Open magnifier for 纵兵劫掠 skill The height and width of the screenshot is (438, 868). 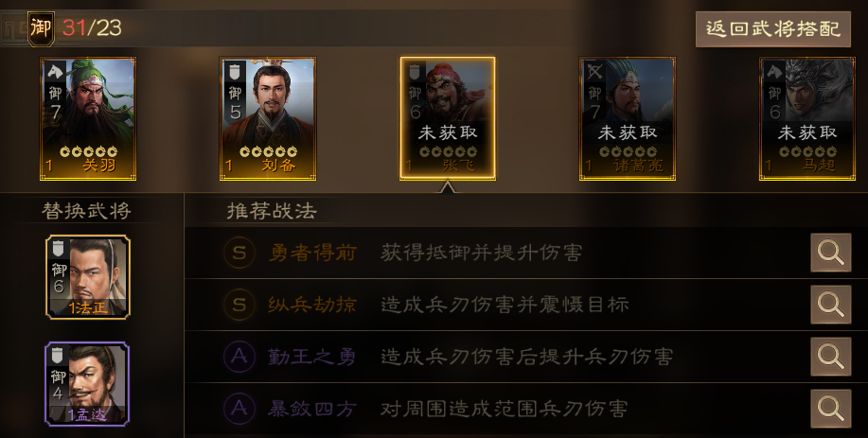click(x=830, y=305)
